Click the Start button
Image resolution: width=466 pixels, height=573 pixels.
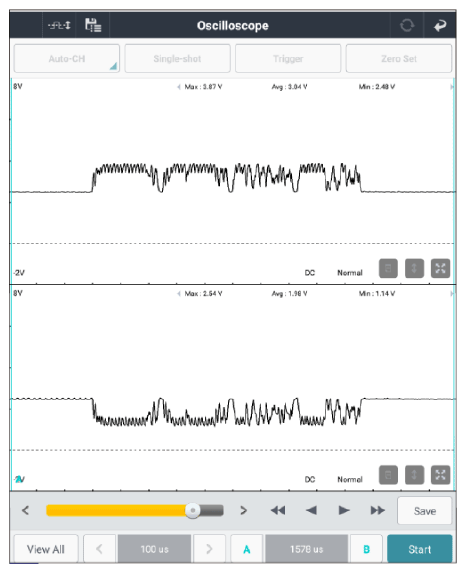tap(420, 549)
